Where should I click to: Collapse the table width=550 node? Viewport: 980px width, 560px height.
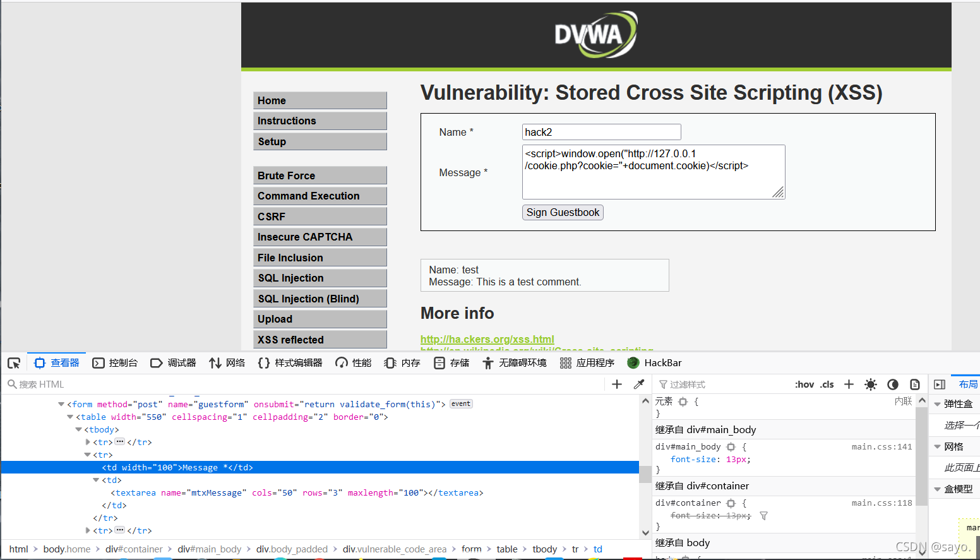70,417
